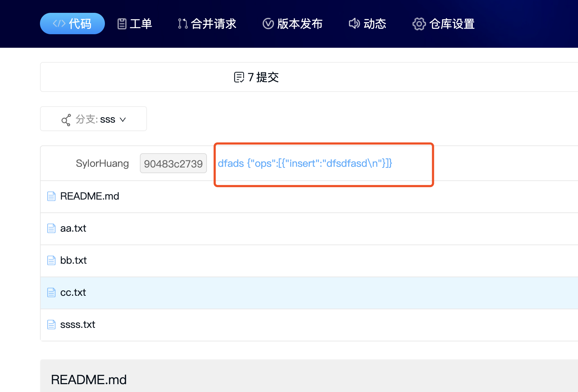Image resolution: width=578 pixels, height=392 pixels.
Task: Click the gear icon beside 仓库设置
Action: click(x=419, y=24)
